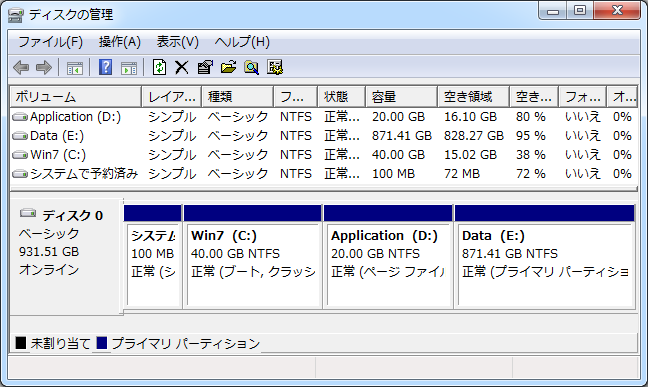Screen dimensions: 648x387
Task: Select the 100 MB system partition block
Action: pyautogui.click(x=153, y=256)
